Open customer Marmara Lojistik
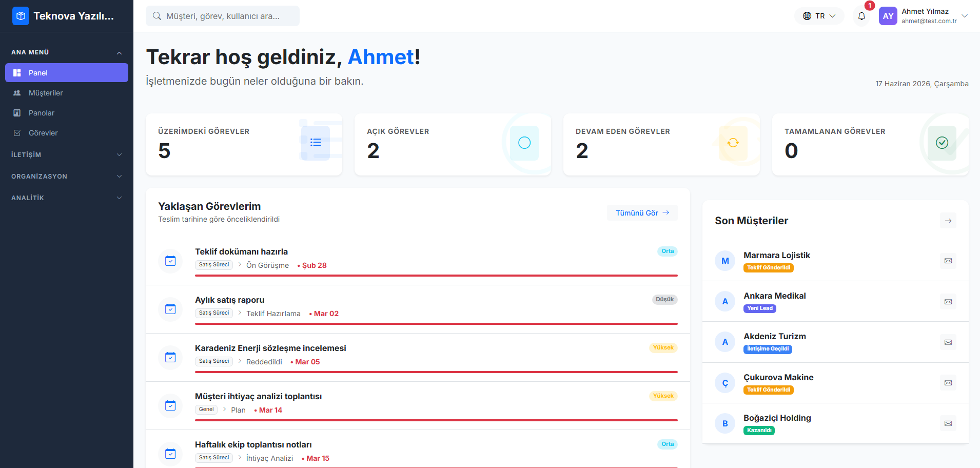This screenshot has height=468, width=980. click(777, 255)
